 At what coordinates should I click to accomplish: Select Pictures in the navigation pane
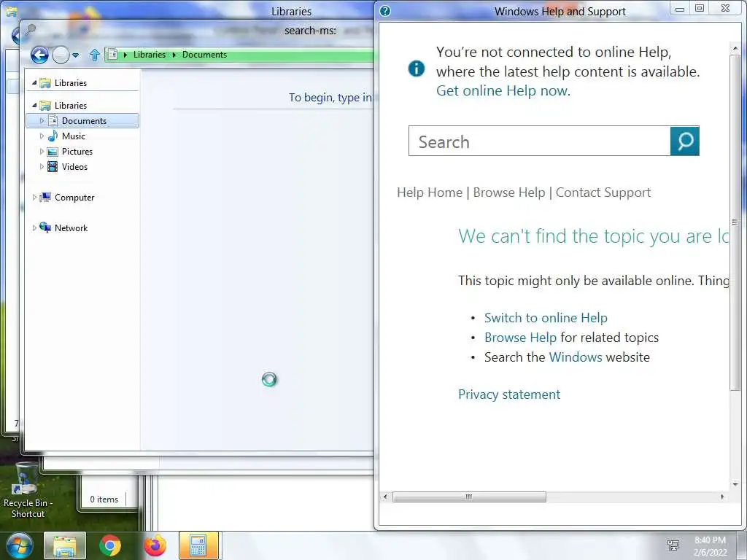77,152
